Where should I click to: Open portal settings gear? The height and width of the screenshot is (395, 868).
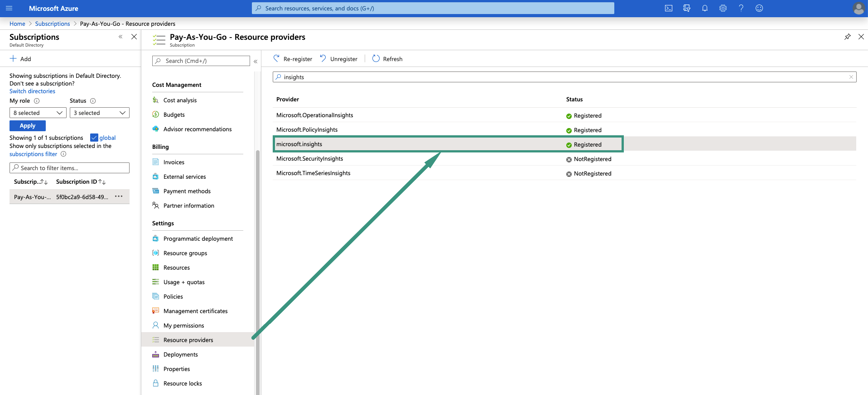coord(723,8)
